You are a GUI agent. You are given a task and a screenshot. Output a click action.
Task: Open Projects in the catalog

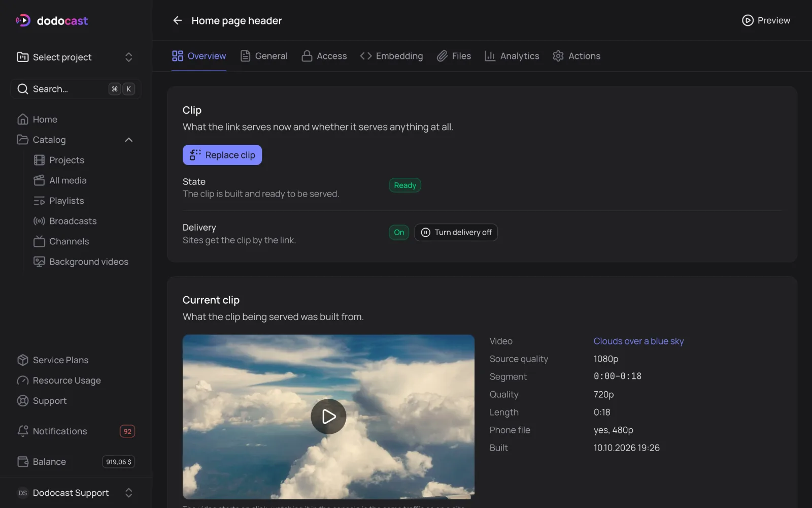click(x=84, y=160)
